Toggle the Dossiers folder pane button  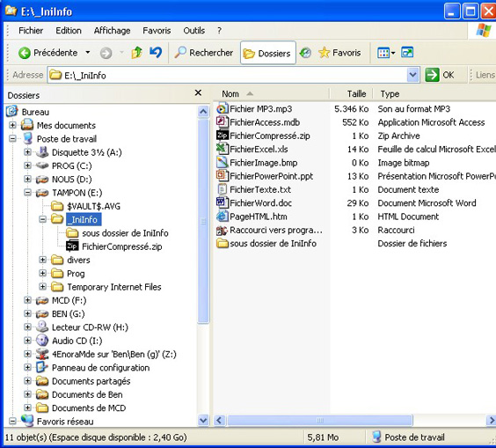click(x=268, y=53)
